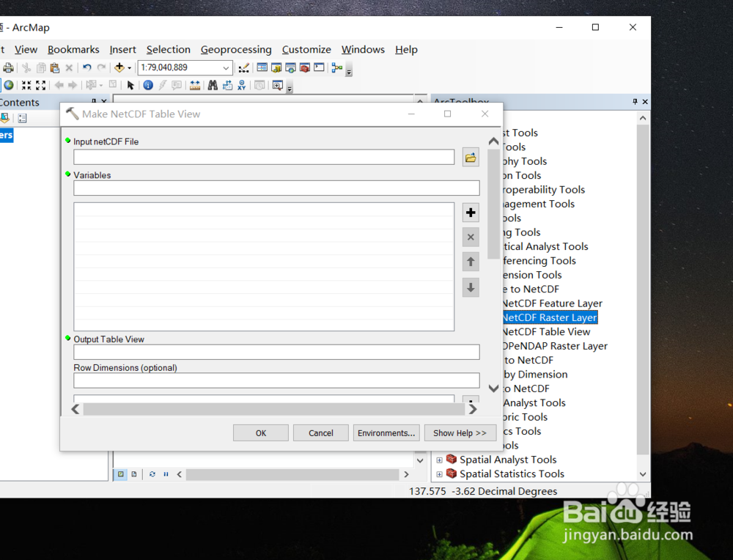Launch the ModelBuilder window icon
This screenshot has height=560, width=733.
pyautogui.click(x=337, y=68)
